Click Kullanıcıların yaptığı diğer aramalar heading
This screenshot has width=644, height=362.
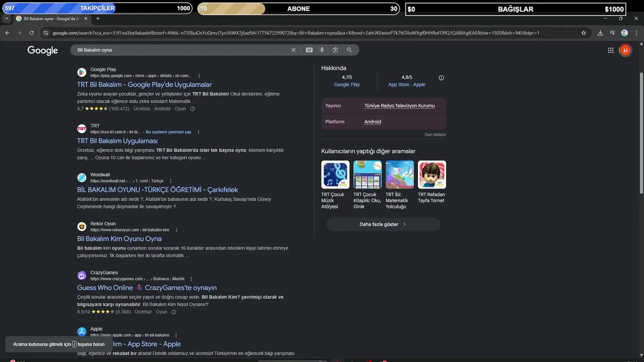[368, 151]
